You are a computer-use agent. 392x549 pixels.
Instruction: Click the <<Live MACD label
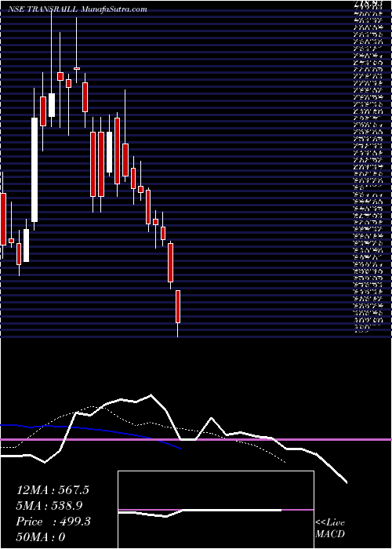(330, 529)
